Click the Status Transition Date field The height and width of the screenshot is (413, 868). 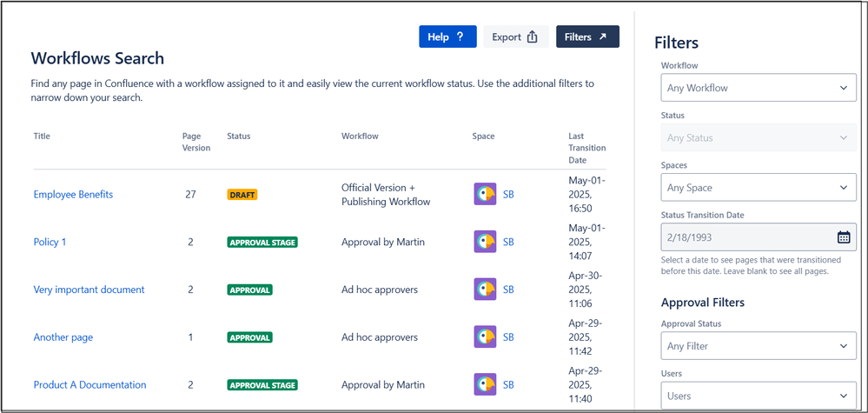pos(759,237)
